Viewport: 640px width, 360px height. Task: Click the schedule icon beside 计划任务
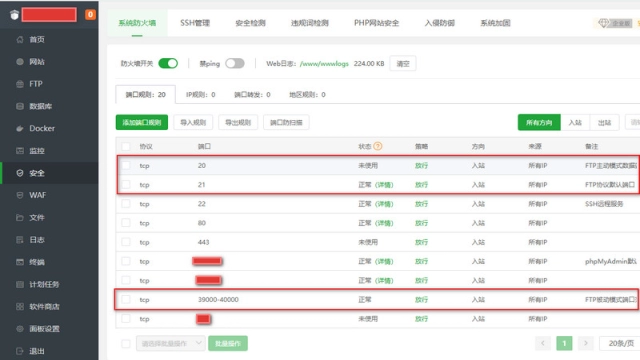[x=20, y=284]
